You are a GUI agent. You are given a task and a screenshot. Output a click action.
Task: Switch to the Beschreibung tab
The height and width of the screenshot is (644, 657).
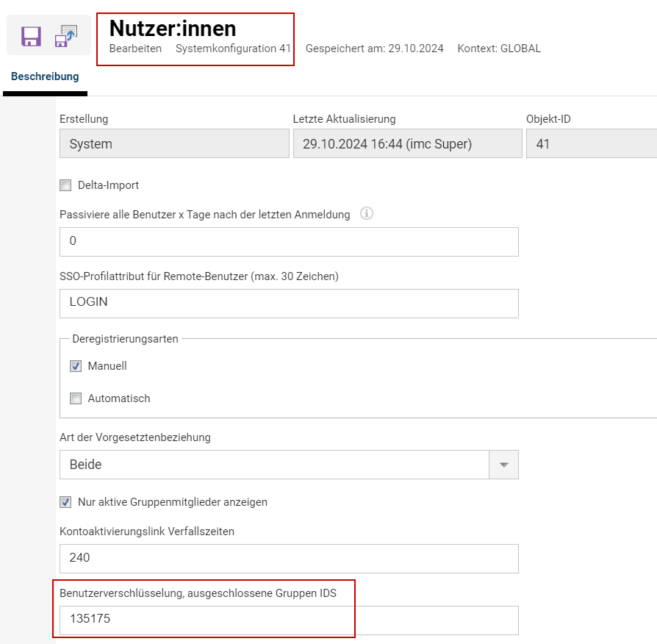(x=45, y=76)
